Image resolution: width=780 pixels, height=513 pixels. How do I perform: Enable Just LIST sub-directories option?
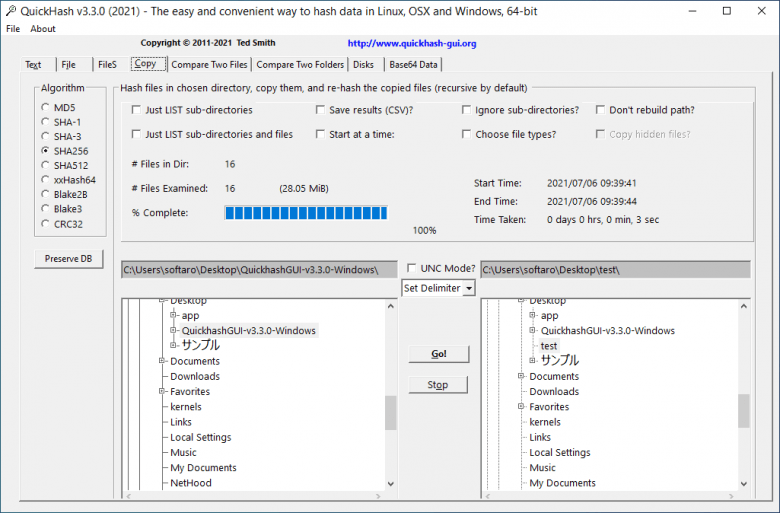tap(136, 110)
